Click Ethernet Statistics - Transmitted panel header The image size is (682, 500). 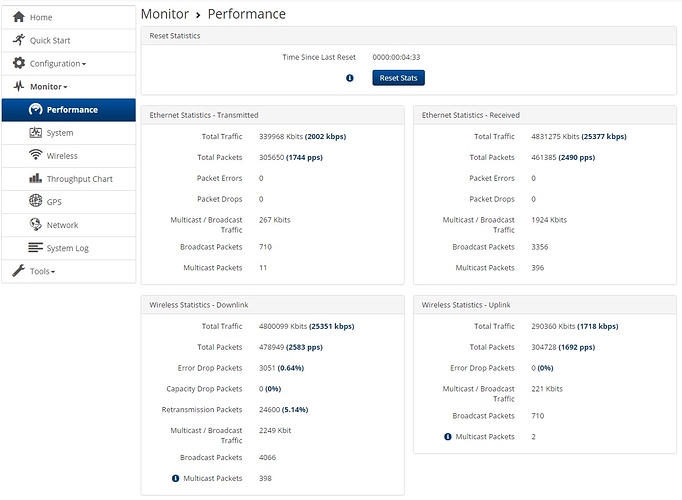[272, 115]
